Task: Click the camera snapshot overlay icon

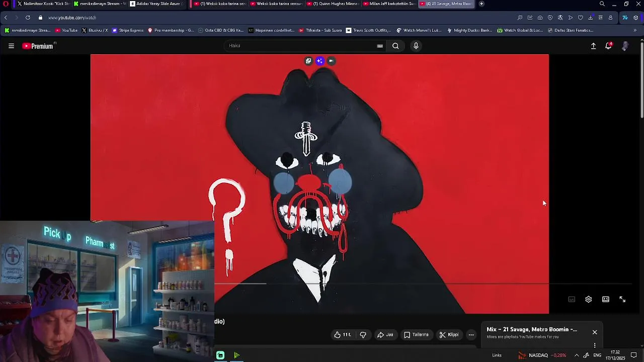Action: pos(331,61)
